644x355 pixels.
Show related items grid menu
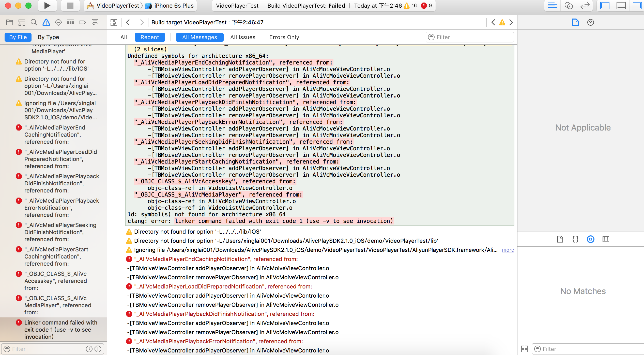click(x=114, y=22)
